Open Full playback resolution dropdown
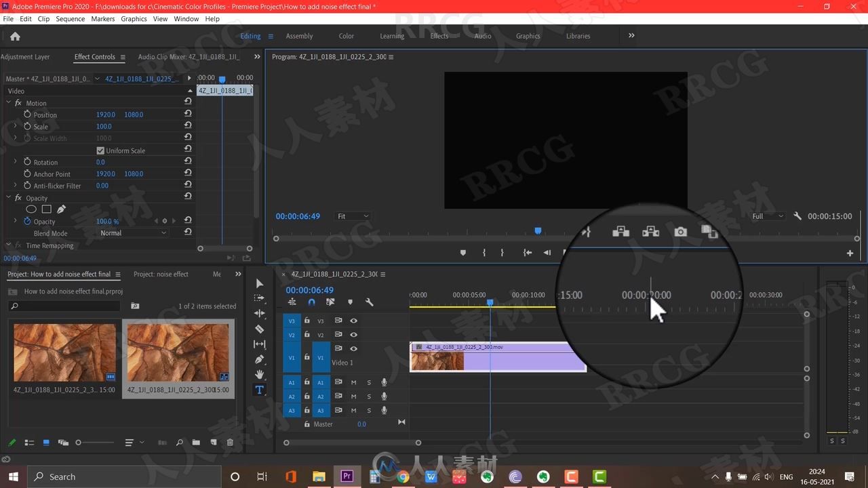 [x=768, y=216]
